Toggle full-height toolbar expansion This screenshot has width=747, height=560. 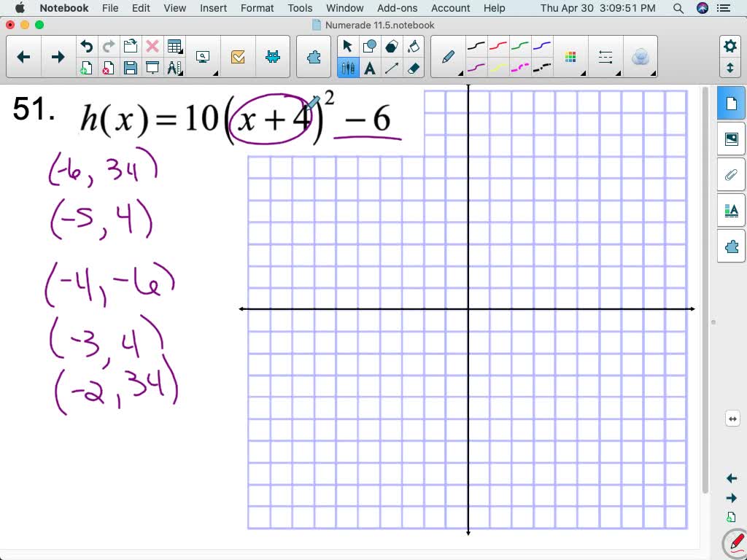730,67
